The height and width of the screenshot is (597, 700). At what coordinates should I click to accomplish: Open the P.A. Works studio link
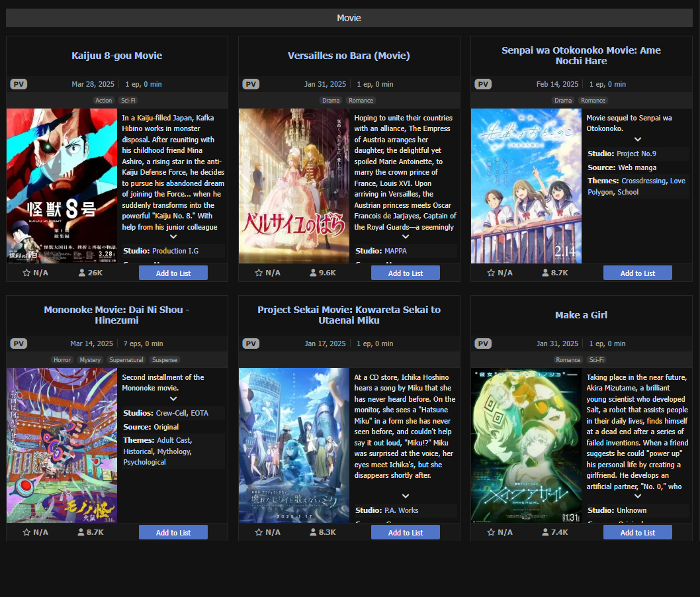(x=402, y=510)
